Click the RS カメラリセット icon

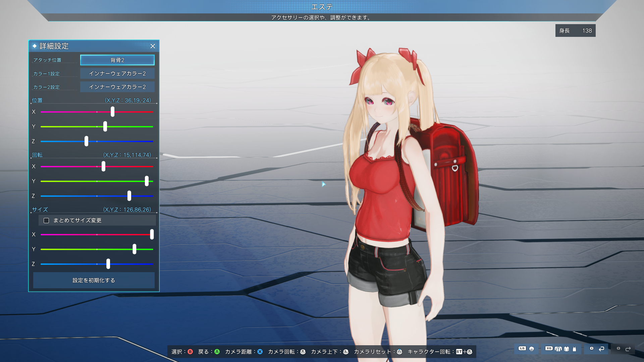[x=399, y=352]
